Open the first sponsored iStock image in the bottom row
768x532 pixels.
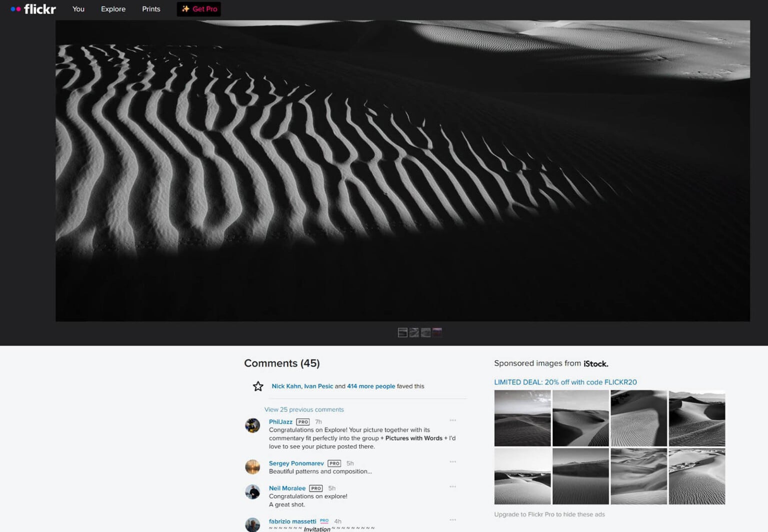522,476
